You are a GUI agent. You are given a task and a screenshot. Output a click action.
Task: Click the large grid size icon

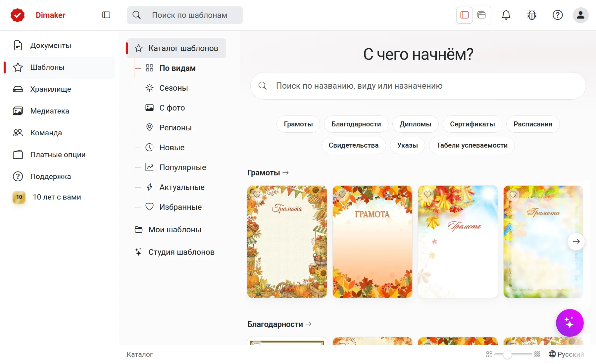[x=537, y=354]
